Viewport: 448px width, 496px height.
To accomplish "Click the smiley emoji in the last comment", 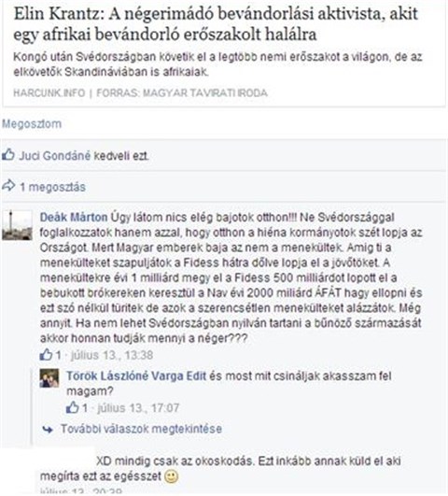I will point(172,476).
